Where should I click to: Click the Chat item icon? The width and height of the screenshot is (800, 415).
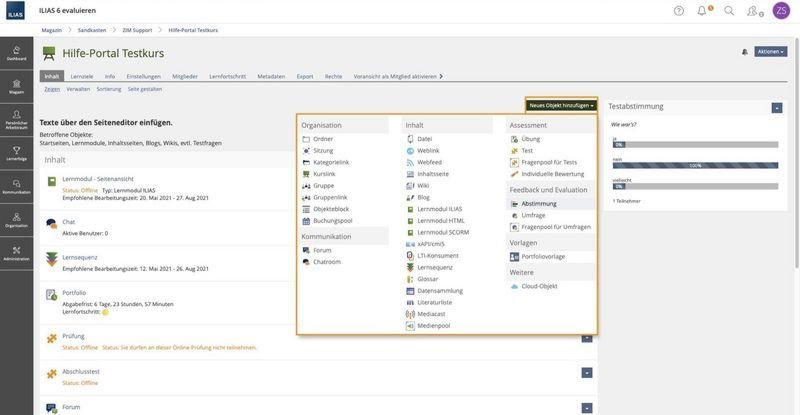(x=51, y=224)
